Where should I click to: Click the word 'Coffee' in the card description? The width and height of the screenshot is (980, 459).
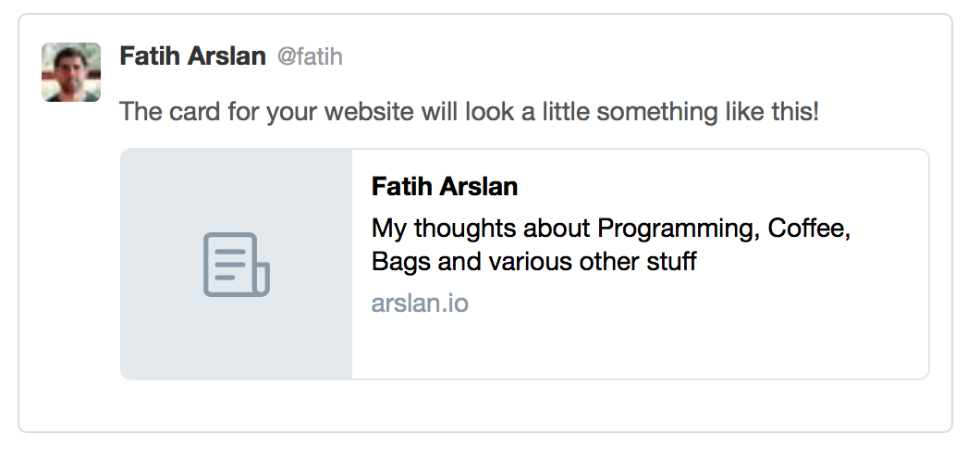(809, 229)
